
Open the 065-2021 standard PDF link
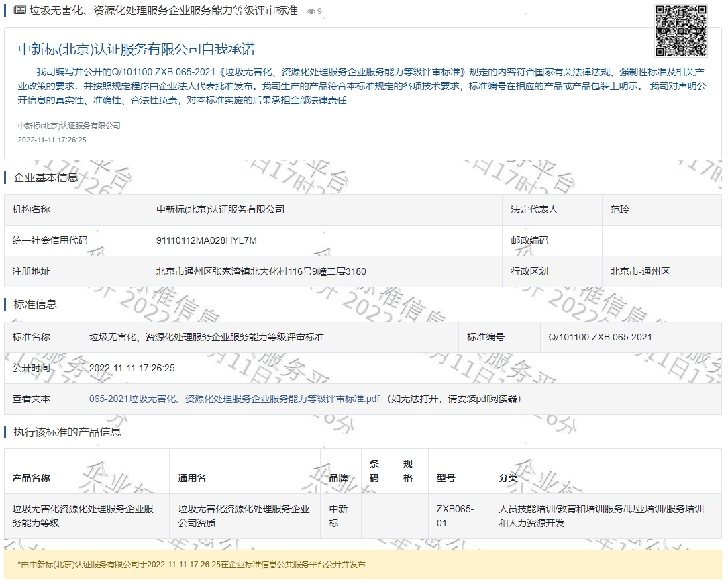pos(234,399)
